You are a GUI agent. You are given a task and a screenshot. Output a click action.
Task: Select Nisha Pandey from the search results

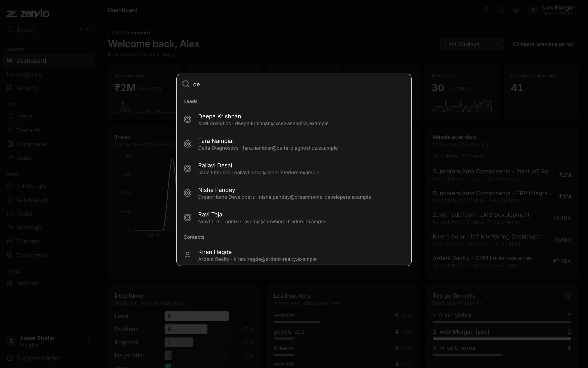294,193
